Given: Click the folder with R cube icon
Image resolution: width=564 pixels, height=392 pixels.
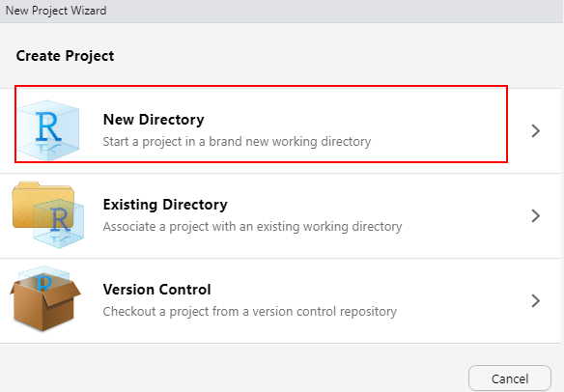Looking at the screenshot, I should pyautogui.click(x=48, y=214).
